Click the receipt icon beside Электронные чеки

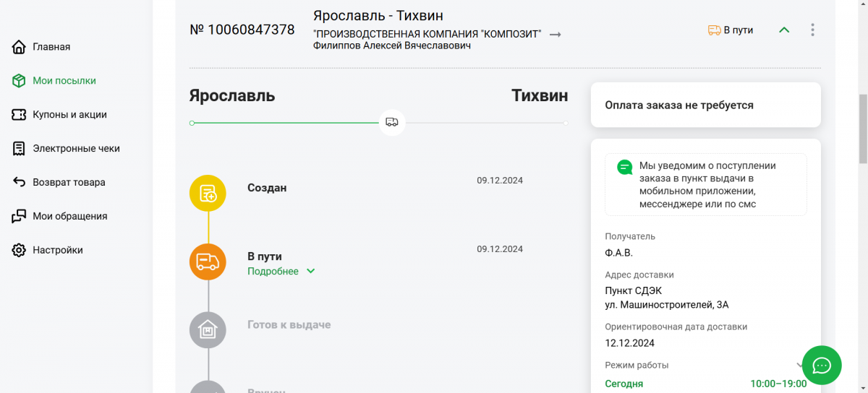(20, 149)
